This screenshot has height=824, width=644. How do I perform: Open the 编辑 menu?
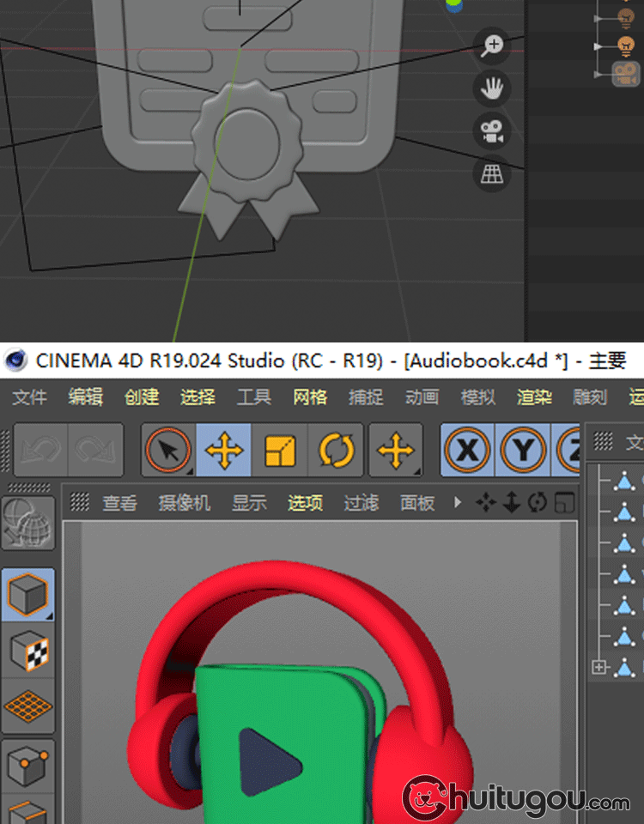point(85,397)
